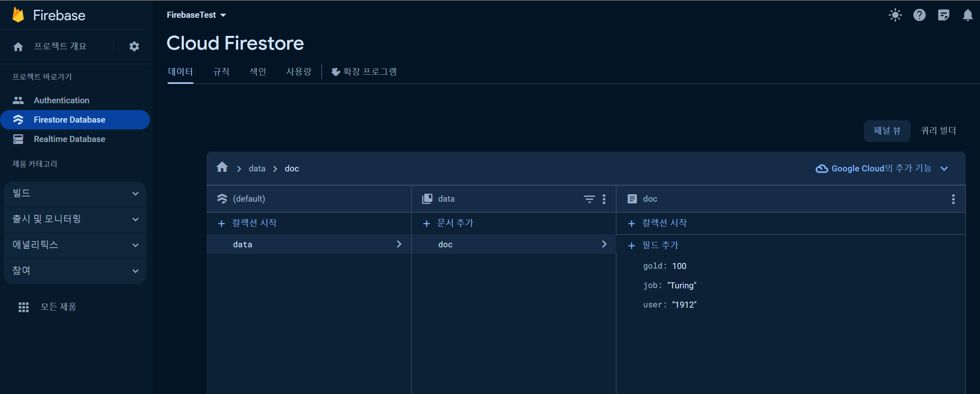
Task: Expand Google Cloud의 추가 기능 chevron
Action: 944,169
